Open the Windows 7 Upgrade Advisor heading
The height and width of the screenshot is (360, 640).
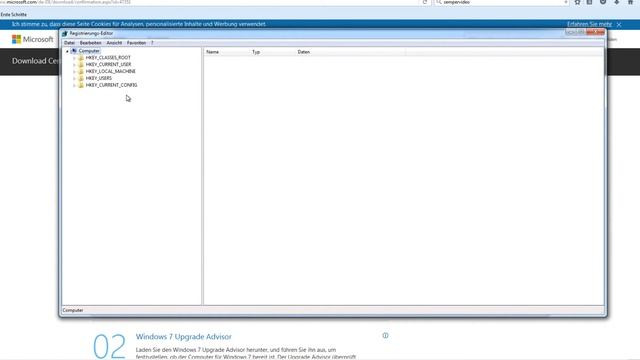[184, 337]
